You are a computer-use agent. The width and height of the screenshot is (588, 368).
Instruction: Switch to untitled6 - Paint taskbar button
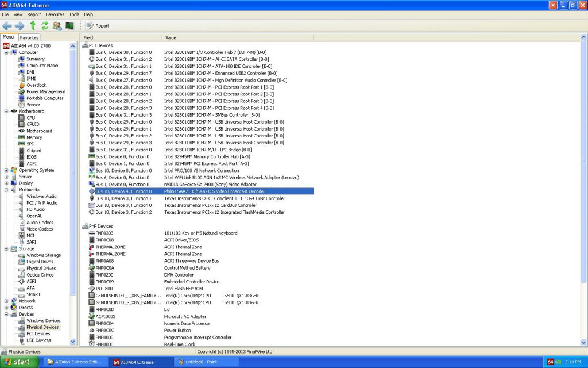[x=206, y=362]
